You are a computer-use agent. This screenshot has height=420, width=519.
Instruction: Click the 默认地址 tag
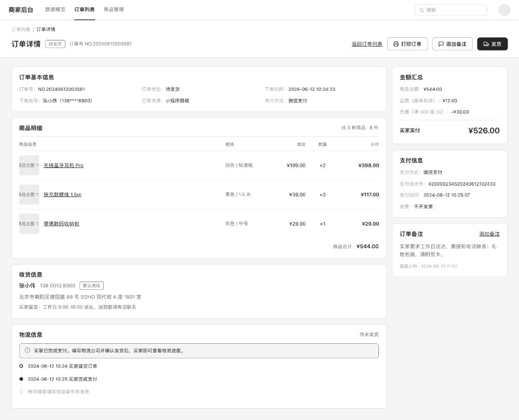click(x=92, y=286)
